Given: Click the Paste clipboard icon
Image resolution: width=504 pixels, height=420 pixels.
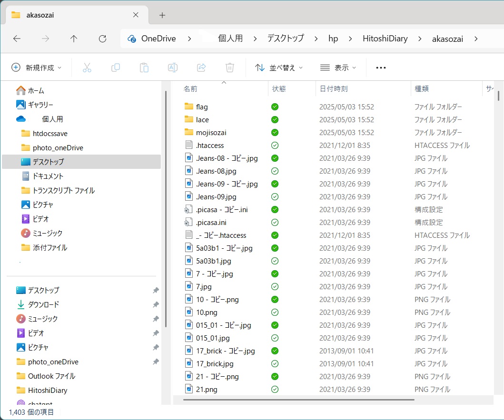Looking at the screenshot, I should (144, 68).
